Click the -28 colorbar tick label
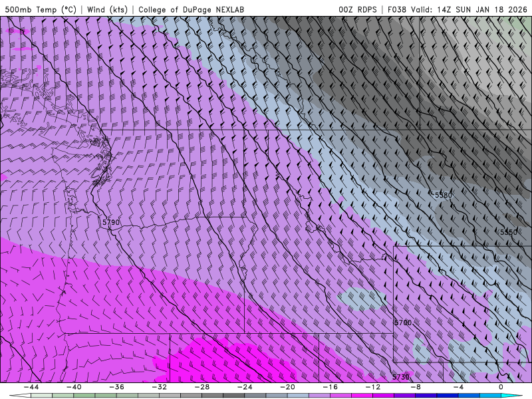The image size is (532, 399). tap(202, 387)
